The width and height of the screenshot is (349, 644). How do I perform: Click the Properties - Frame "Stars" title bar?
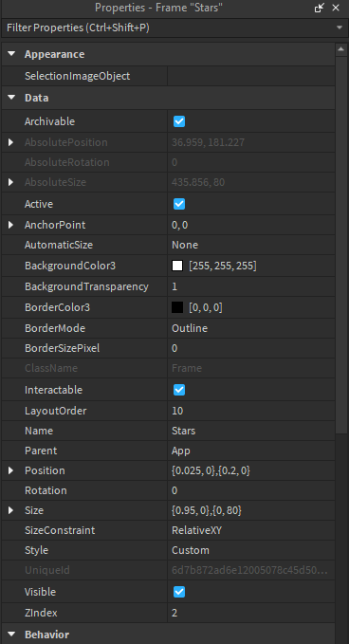coord(158,8)
